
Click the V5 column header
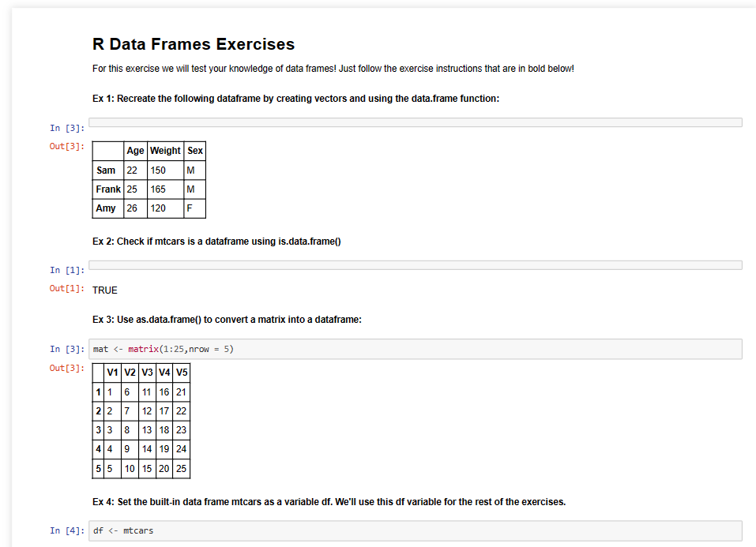[181, 373]
